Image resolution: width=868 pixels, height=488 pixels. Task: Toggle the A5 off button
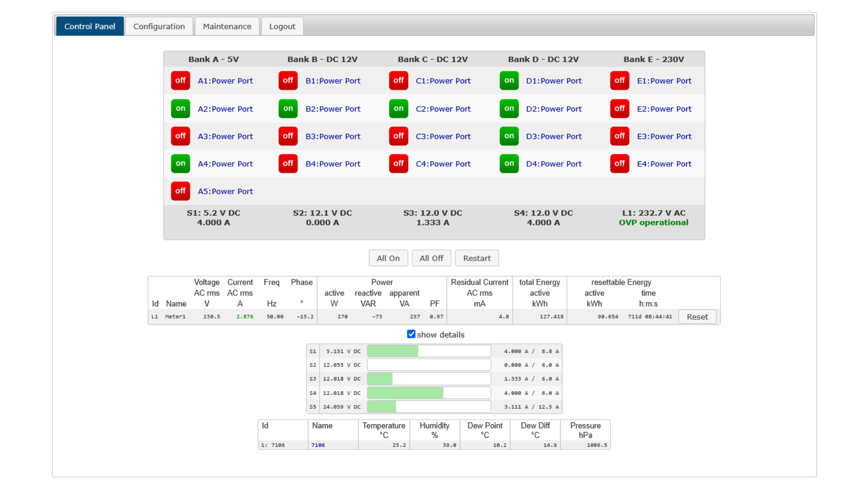(x=180, y=191)
